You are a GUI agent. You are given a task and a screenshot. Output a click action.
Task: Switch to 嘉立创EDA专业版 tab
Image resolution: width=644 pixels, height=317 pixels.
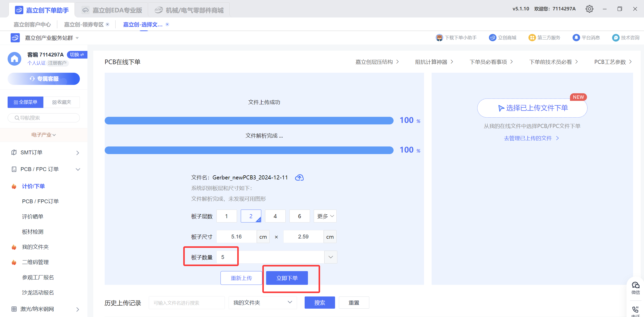(x=112, y=10)
